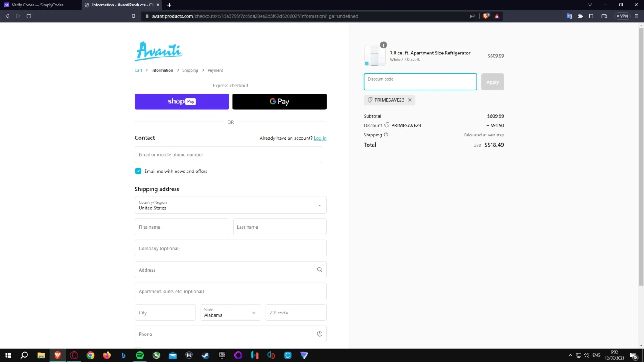Open the volume control in tray
Image resolution: width=644 pixels, height=362 pixels.
(x=586, y=355)
